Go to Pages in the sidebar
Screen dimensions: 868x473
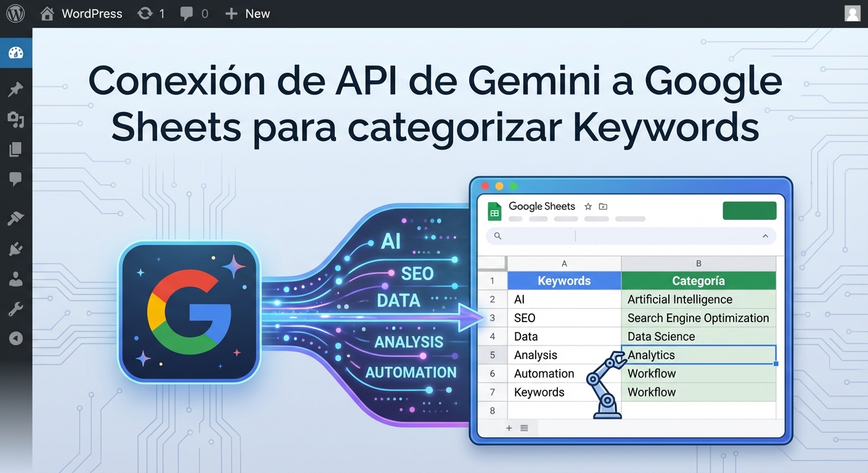15,149
